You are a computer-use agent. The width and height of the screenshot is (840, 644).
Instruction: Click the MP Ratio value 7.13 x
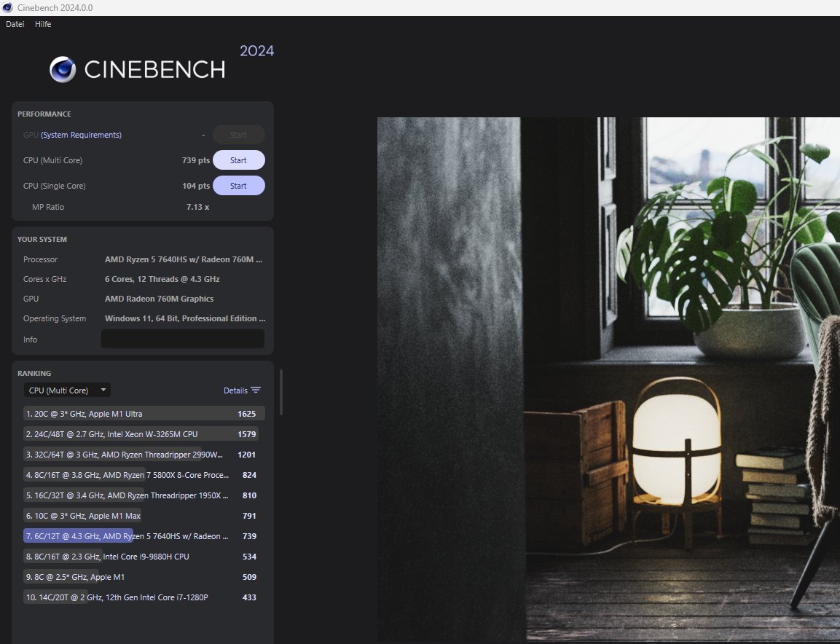197,207
